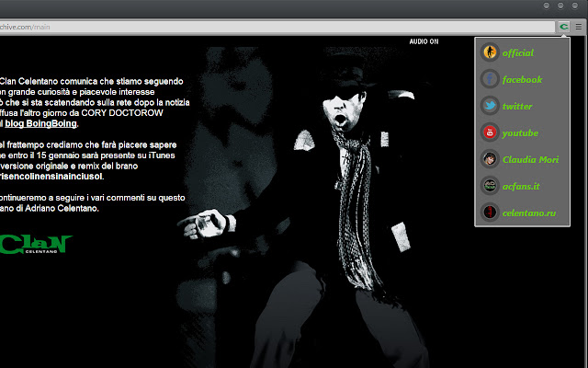Open the official link in the popup

pyautogui.click(x=518, y=53)
